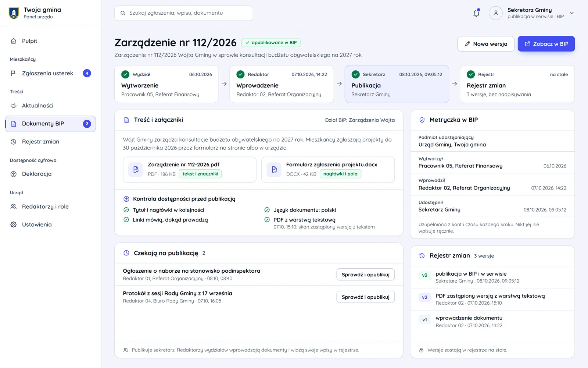This screenshot has width=588, height=368.
Task: Open Ogłoszenie o naborze na stanowisko podinspektora
Action: coord(191,271)
